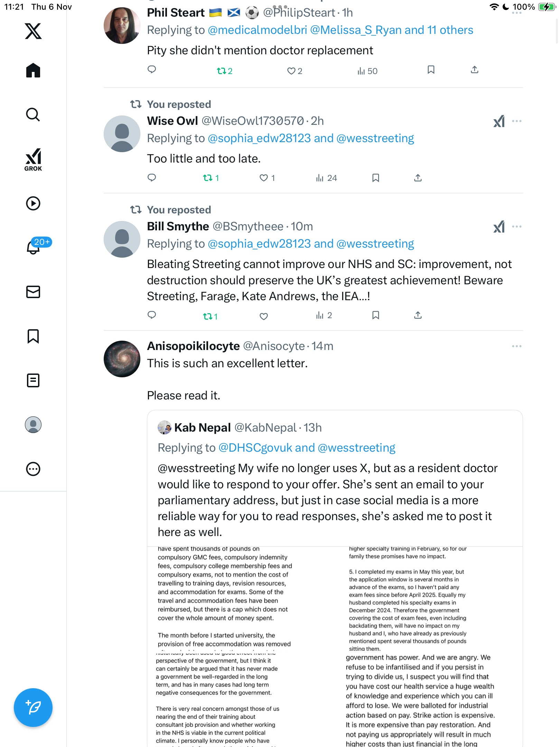Viewport: 560px width, 747px height.
Task: Open the Home feed from sidebar
Action: (x=33, y=71)
